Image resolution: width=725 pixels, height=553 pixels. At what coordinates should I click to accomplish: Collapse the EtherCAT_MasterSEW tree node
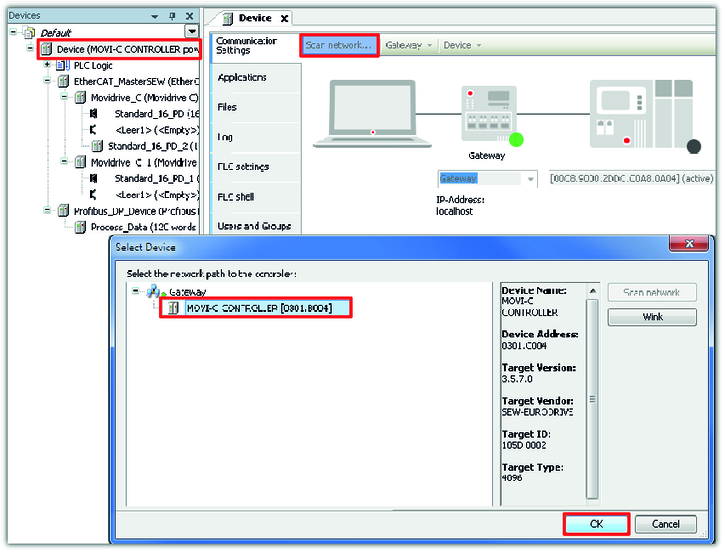click(46, 81)
